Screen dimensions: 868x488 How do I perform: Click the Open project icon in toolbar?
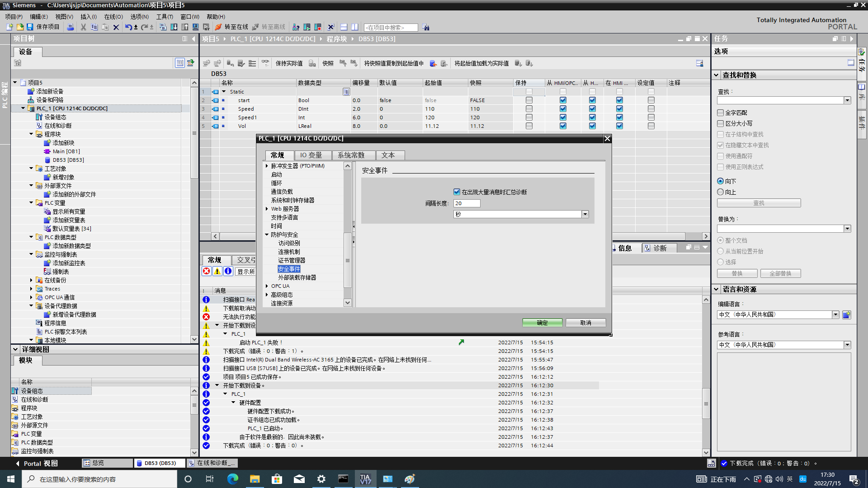pyautogui.click(x=20, y=27)
